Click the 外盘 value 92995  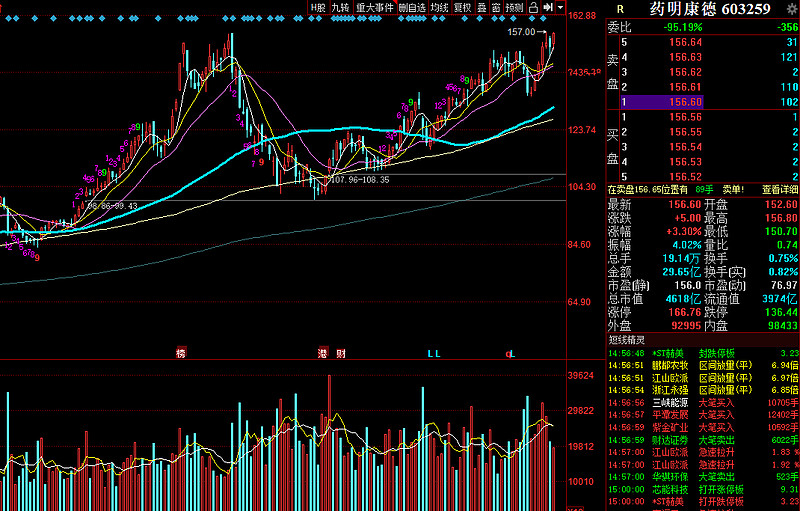point(686,325)
